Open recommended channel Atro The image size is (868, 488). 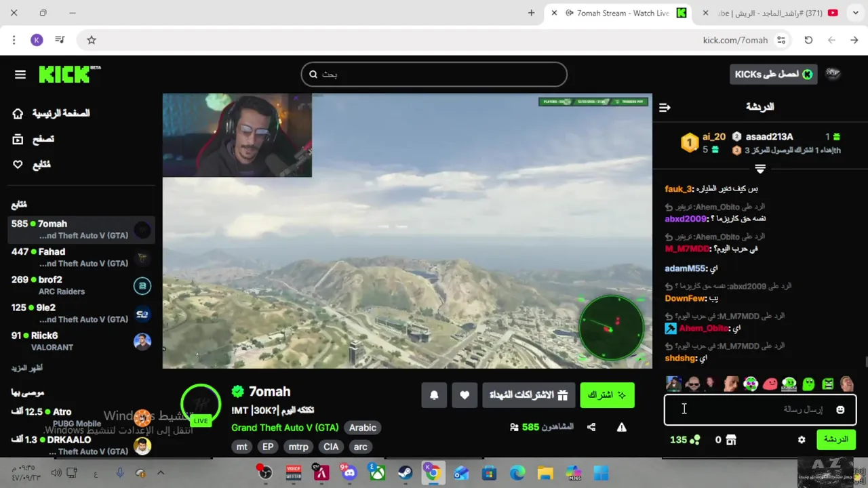coord(81,418)
